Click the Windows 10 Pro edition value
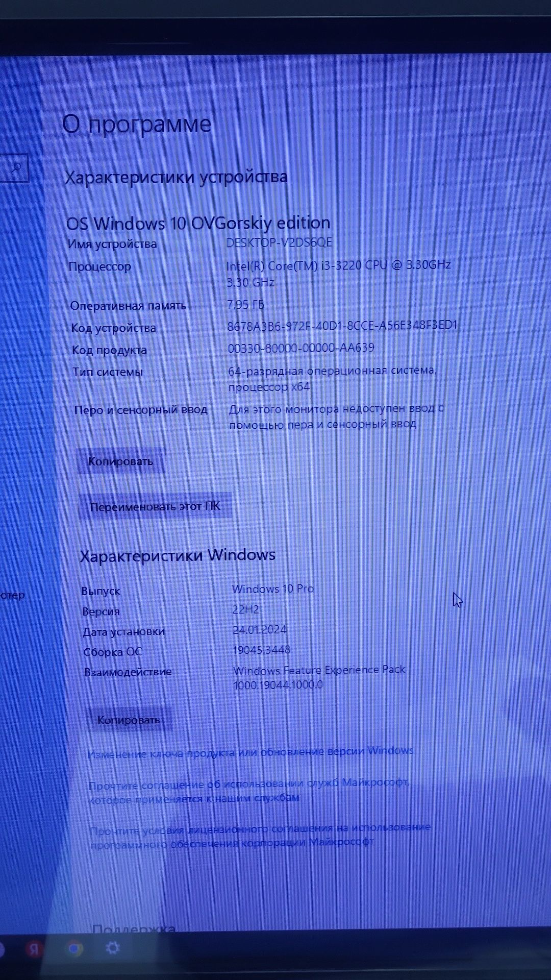The image size is (551, 980). click(x=273, y=589)
